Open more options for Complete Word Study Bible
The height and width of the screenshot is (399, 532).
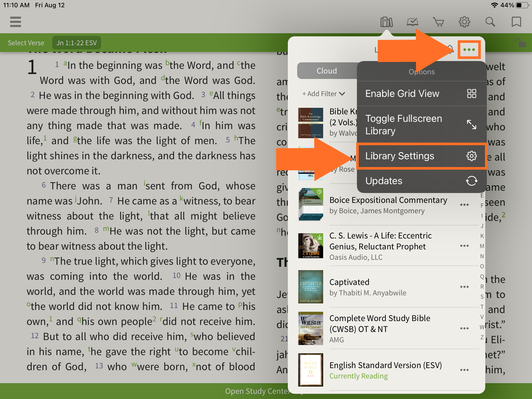(x=464, y=328)
